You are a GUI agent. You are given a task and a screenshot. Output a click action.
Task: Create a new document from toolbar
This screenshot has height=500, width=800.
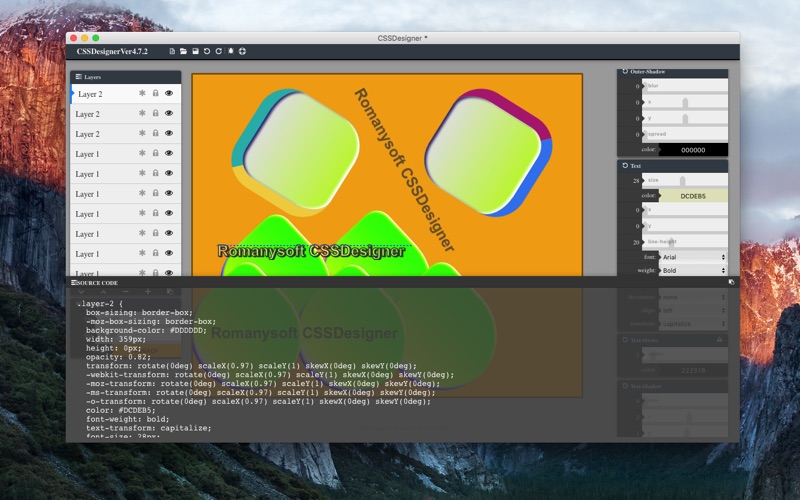(x=172, y=51)
